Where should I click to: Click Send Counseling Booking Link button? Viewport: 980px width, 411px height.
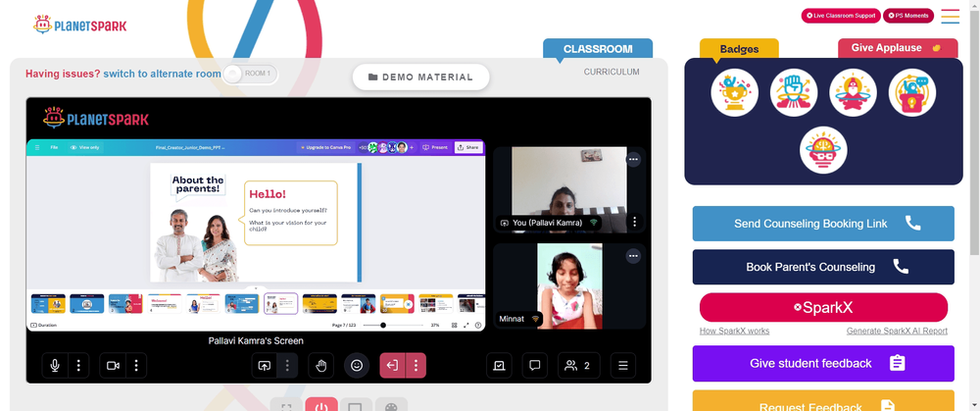(x=823, y=224)
